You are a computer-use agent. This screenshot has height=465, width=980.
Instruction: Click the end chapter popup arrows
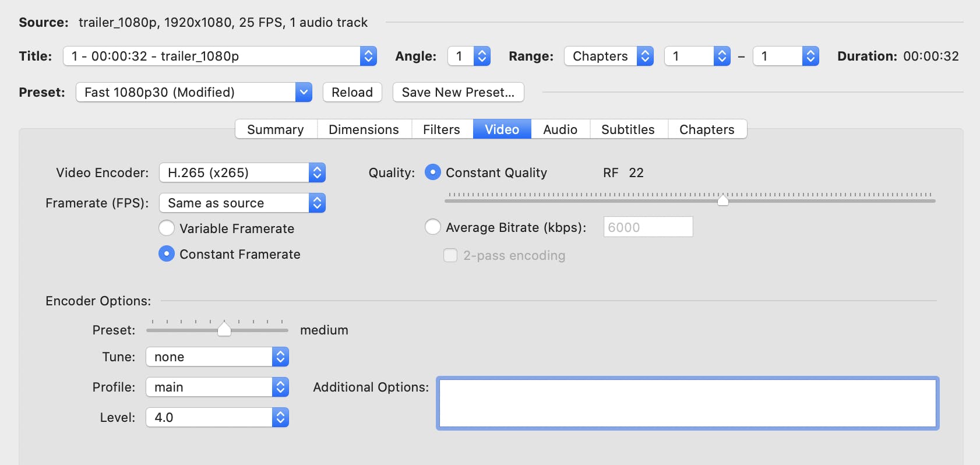point(810,57)
